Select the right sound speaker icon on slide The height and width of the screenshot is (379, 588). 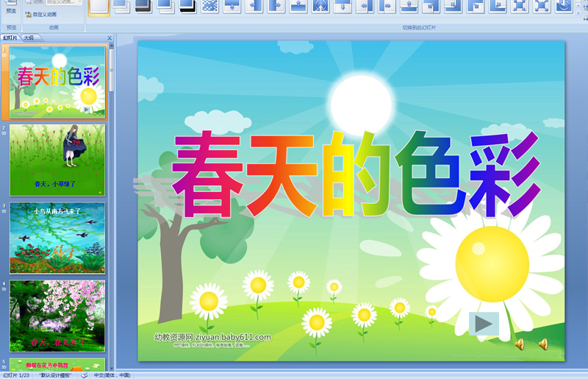[x=543, y=344]
